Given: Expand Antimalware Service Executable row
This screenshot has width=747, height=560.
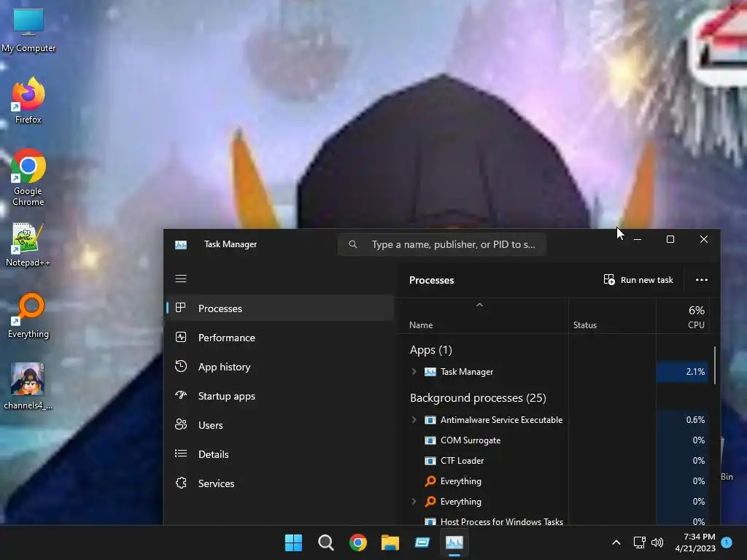Looking at the screenshot, I should coord(414,419).
